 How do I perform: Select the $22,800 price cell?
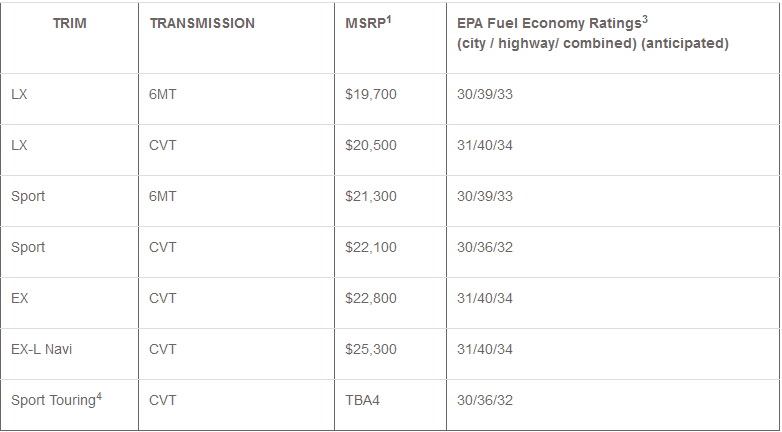(369, 298)
